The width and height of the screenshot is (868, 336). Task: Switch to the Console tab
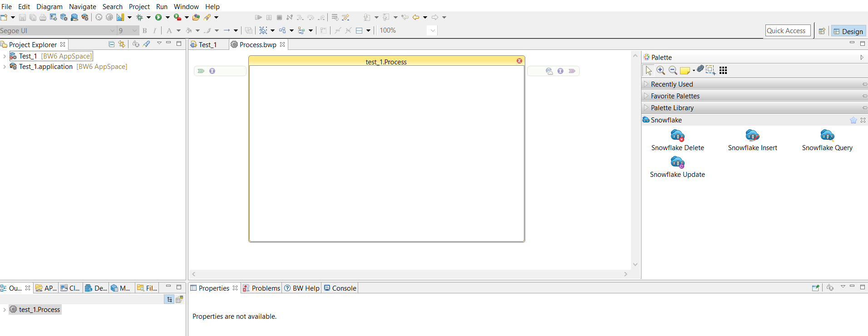coord(340,288)
